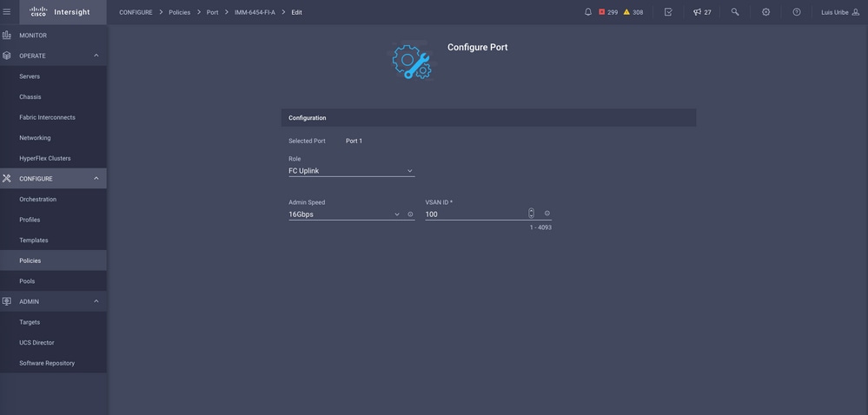Collapse the Operate section chevron
Image resolution: width=868 pixels, height=415 pixels.
tap(96, 56)
